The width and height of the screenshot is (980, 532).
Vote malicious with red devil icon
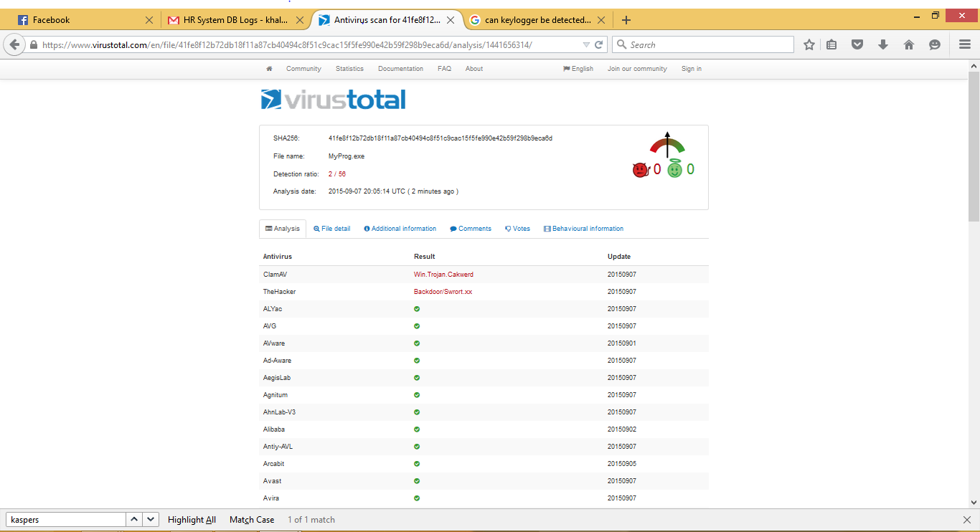640,170
